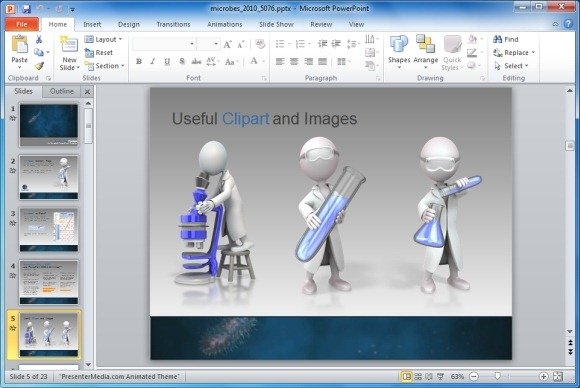Click Reset slide button
Image resolution: width=580 pixels, height=388 pixels.
click(99, 53)
